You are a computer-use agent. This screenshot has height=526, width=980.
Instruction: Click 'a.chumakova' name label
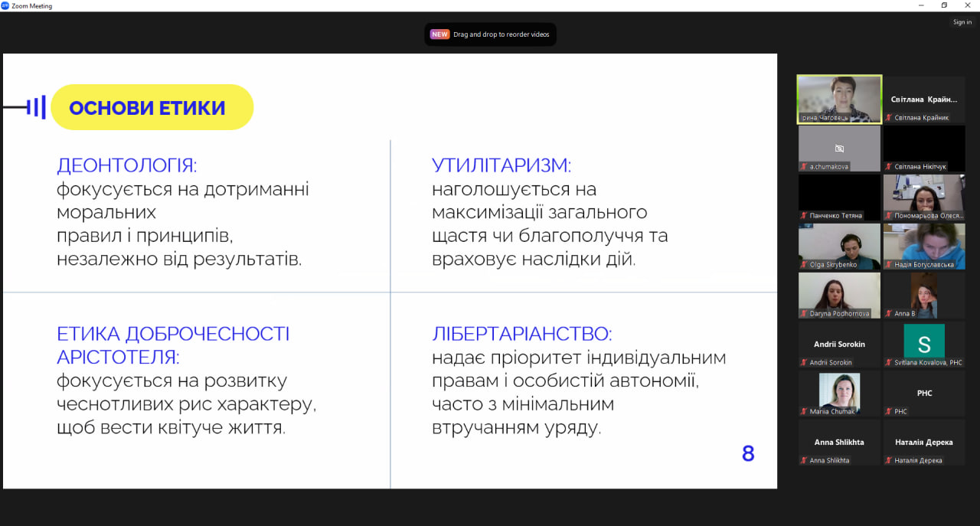coord(828,167)
